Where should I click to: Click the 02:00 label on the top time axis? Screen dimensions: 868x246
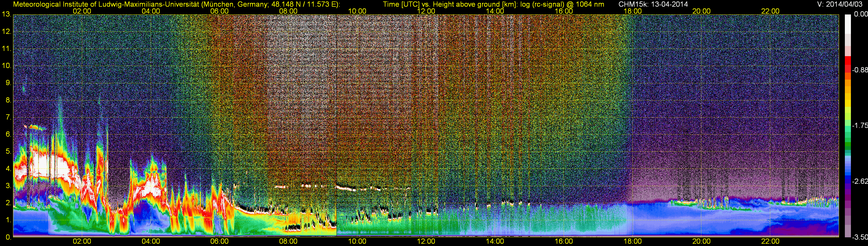(x=82, y=11)
